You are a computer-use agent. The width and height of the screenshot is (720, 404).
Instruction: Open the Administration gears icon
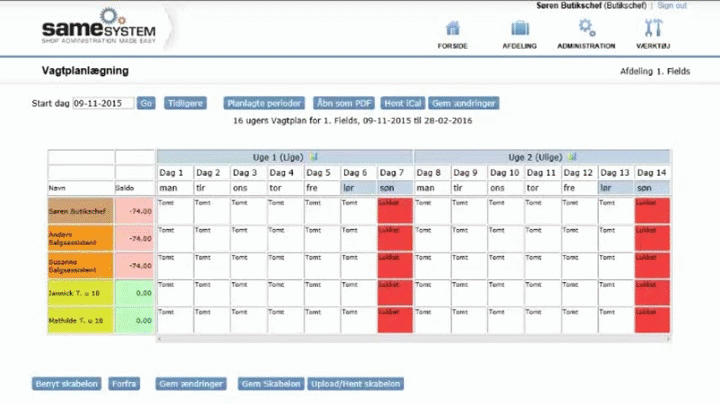tap(586, 28)
